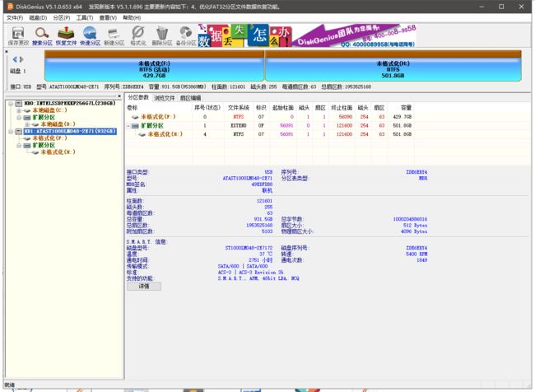This screenshot has height=392, width=535.
Task: Click the 容量 column header
Action: click(x=406, y=108)
